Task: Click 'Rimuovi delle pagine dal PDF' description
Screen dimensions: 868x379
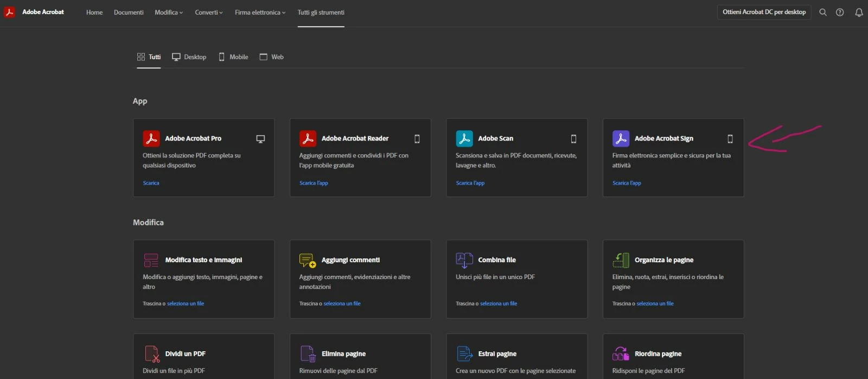Action: (x=338, y=371)
